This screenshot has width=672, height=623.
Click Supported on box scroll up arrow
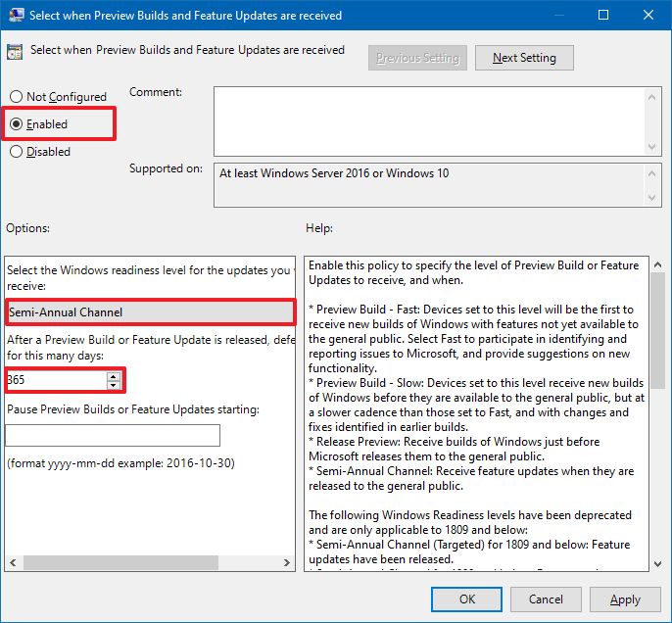651,173
